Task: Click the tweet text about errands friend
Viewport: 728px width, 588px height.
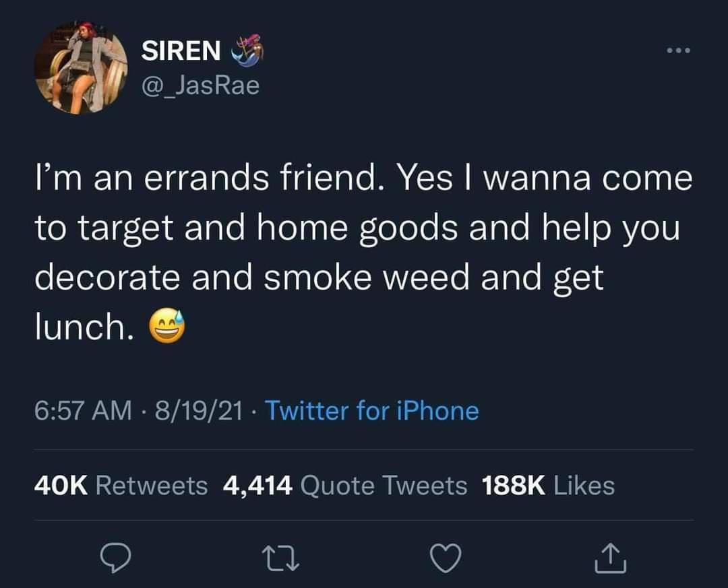Action: 363,253
